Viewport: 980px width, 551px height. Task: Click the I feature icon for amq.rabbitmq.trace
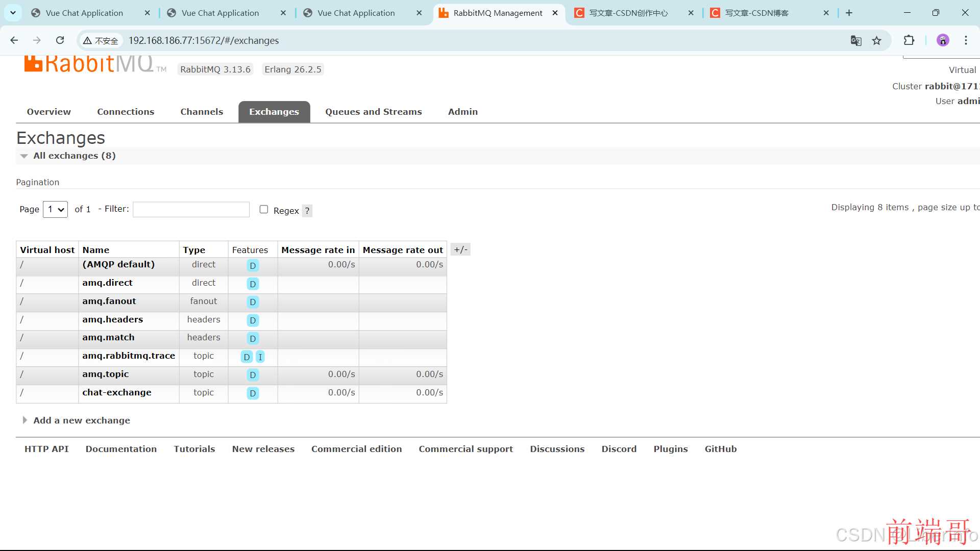point(260,357)
